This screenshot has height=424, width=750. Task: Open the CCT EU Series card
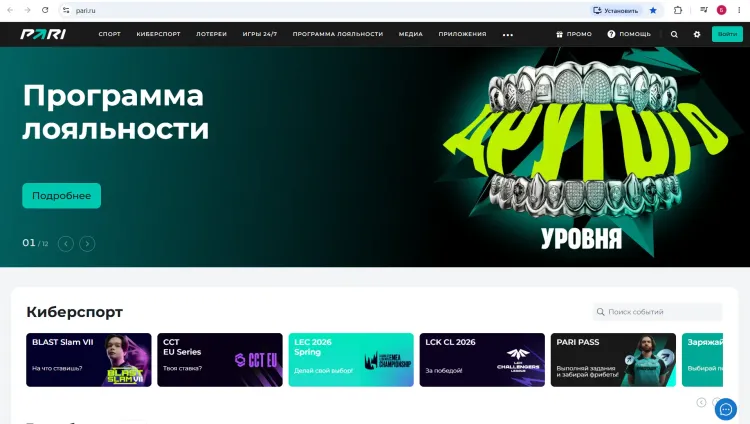tap(220, 360)
